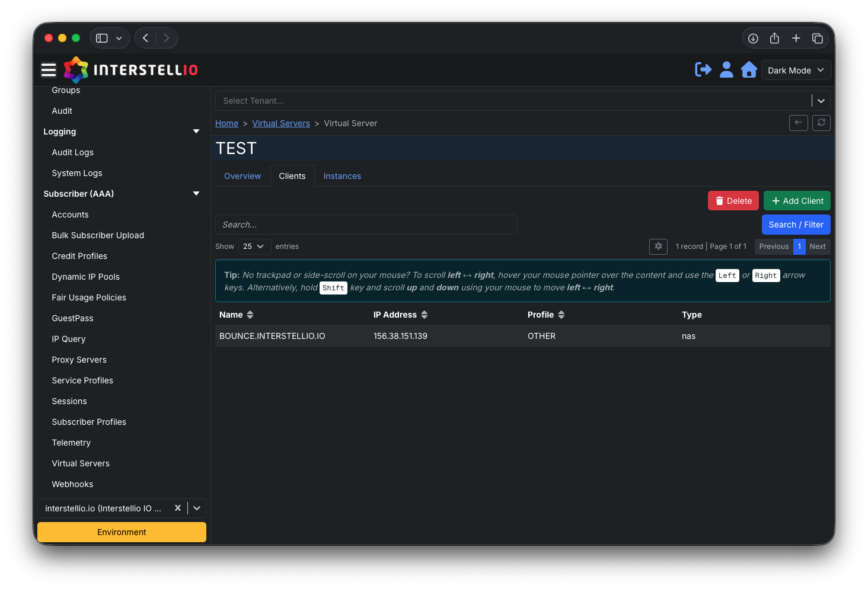Image resolution: width=868 pixels, height=589 pixels.
Task: Sort by the IP Address column arrows
Action: (425, 315)
